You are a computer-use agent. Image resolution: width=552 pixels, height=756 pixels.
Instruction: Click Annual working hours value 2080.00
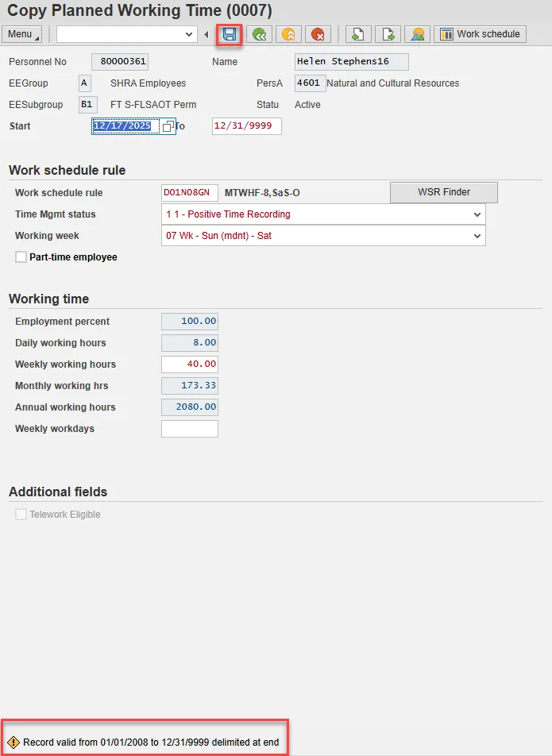pos(190,407)
